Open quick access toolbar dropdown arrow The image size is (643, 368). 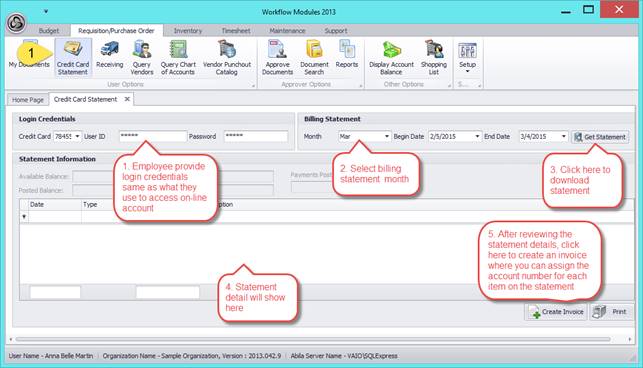(x=46, y=11)
